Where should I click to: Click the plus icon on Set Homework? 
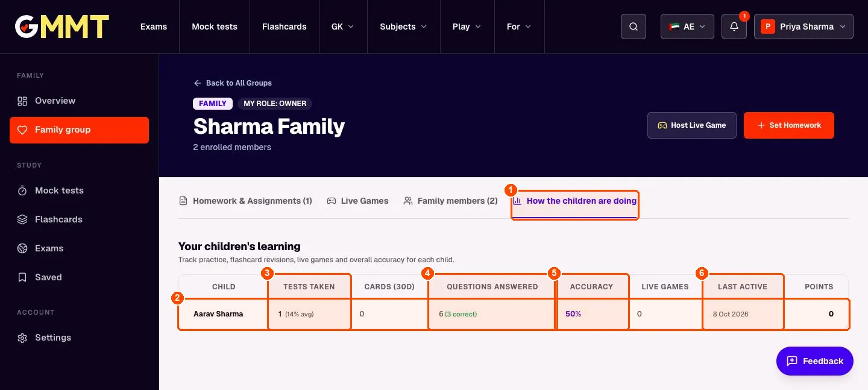761,125
